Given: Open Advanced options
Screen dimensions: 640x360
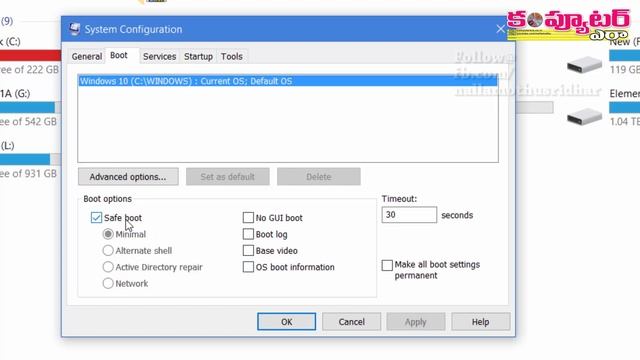Looking at the screenshot, I should coord(128,177).
